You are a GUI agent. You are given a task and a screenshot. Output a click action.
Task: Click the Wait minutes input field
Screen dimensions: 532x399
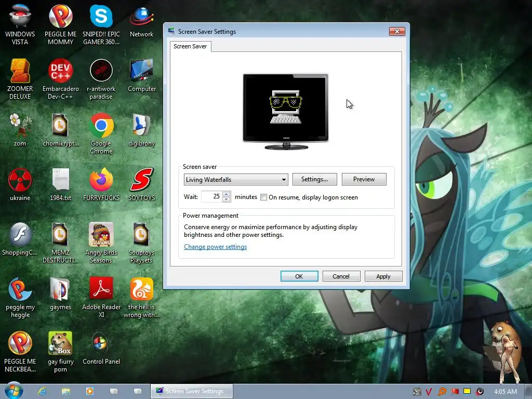point(212,196)
